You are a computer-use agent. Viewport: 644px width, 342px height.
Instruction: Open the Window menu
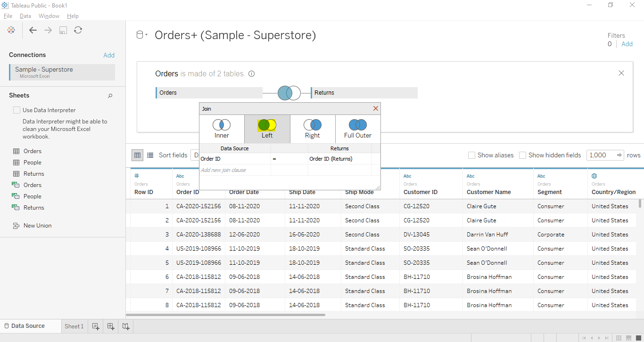point(49,16)
